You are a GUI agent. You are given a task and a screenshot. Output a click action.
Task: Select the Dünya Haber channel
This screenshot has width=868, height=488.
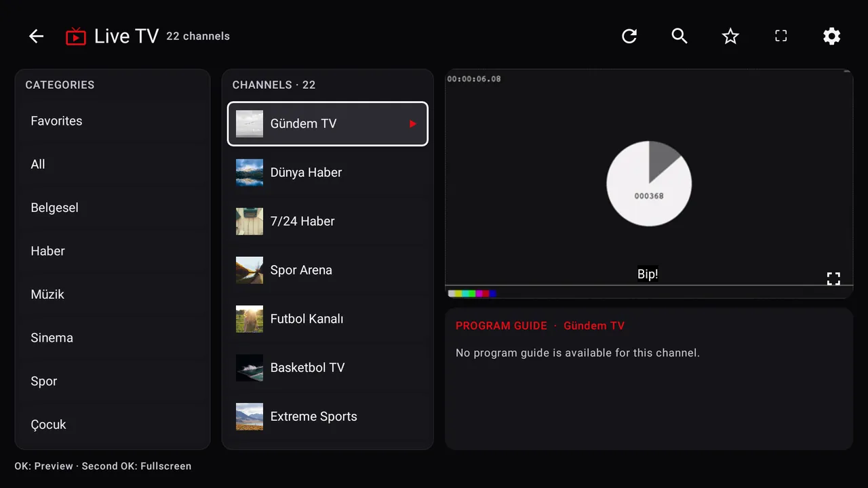pyautogui.click(x=328, y=172)
